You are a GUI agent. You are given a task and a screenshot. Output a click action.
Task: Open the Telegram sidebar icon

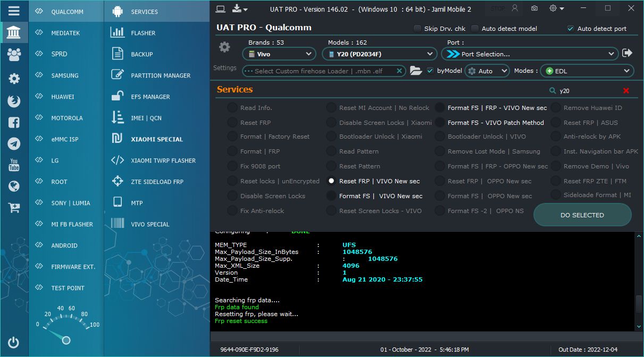pyautogui.click(x=14, y=143)
